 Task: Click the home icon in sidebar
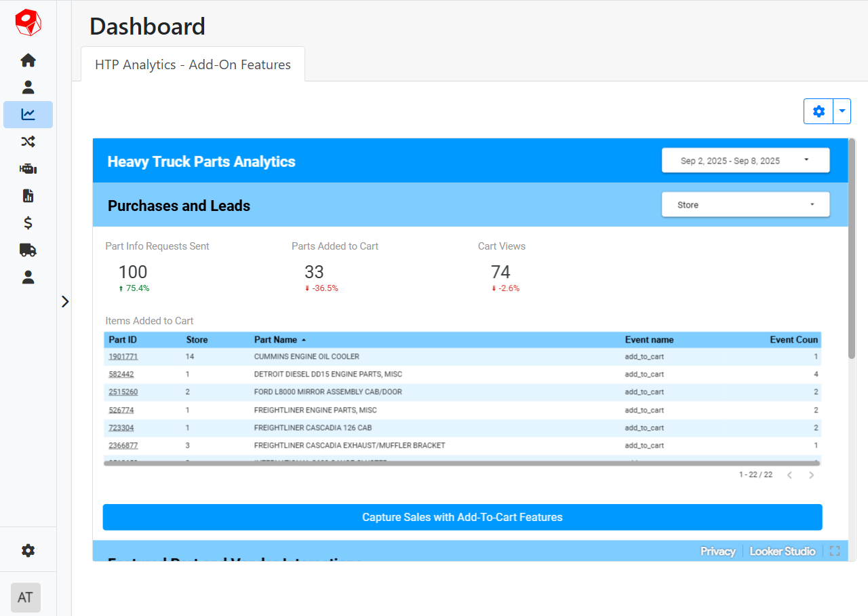[28, 60]
